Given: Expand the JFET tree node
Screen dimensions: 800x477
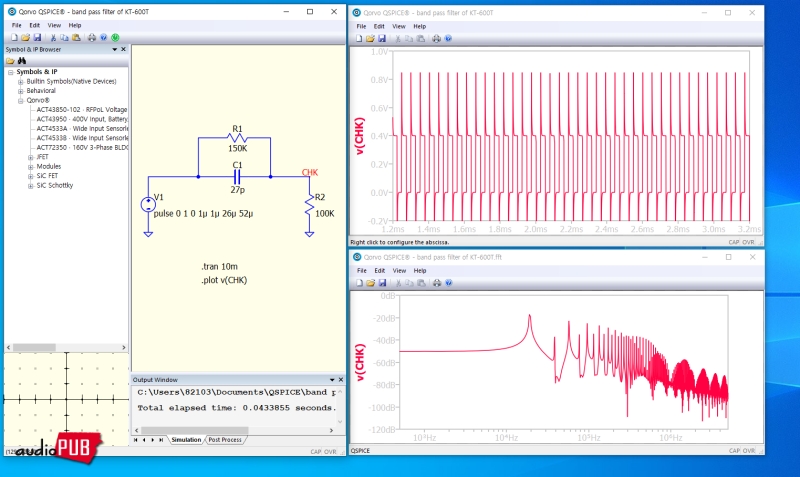Looking at the screenshot, I should (31, 157).
